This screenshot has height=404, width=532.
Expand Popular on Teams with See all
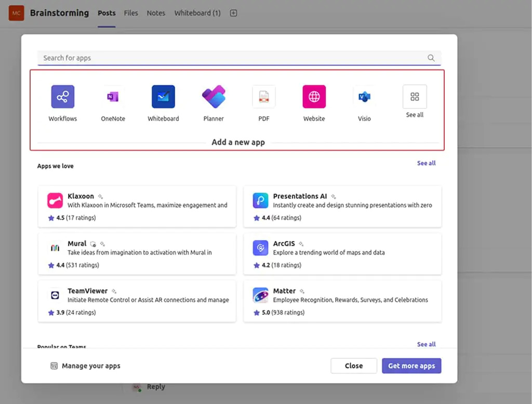coord(426,344)
